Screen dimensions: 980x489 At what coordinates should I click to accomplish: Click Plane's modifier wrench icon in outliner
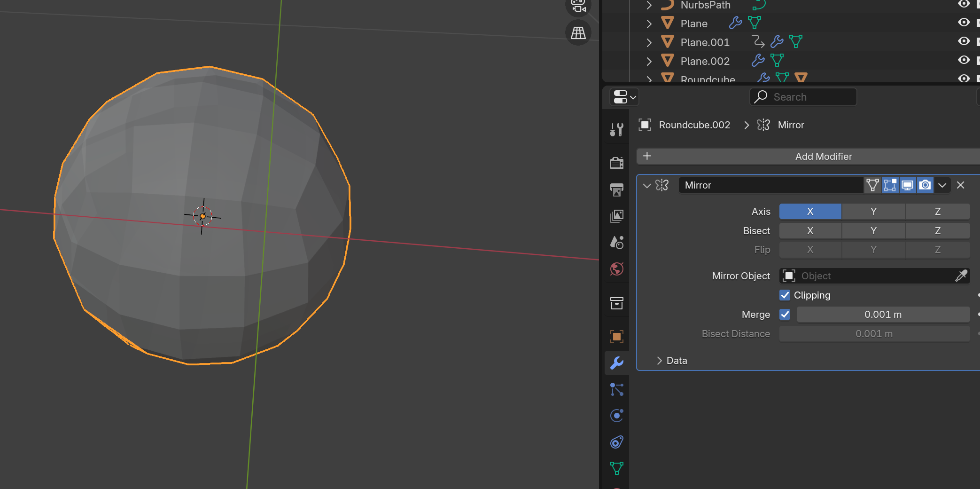tap(735, 23)
